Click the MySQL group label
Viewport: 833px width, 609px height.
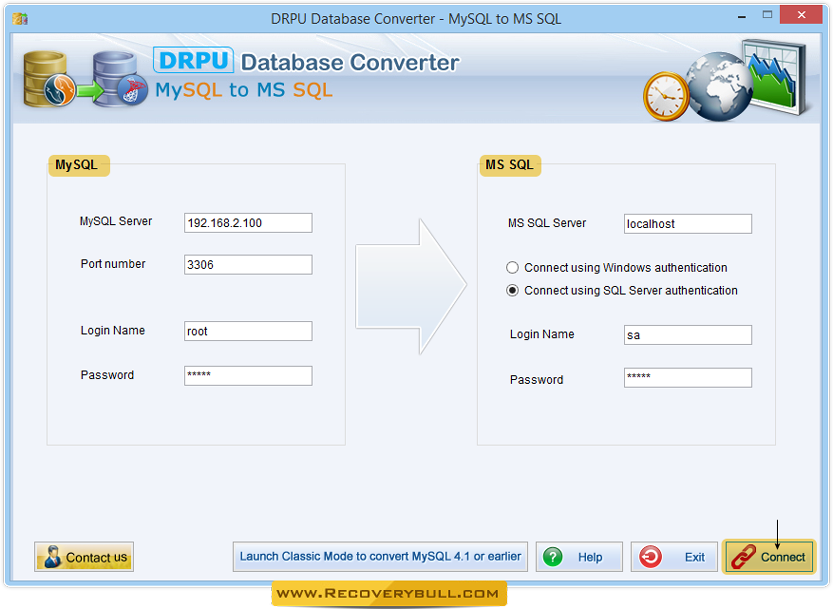[77, 165]
